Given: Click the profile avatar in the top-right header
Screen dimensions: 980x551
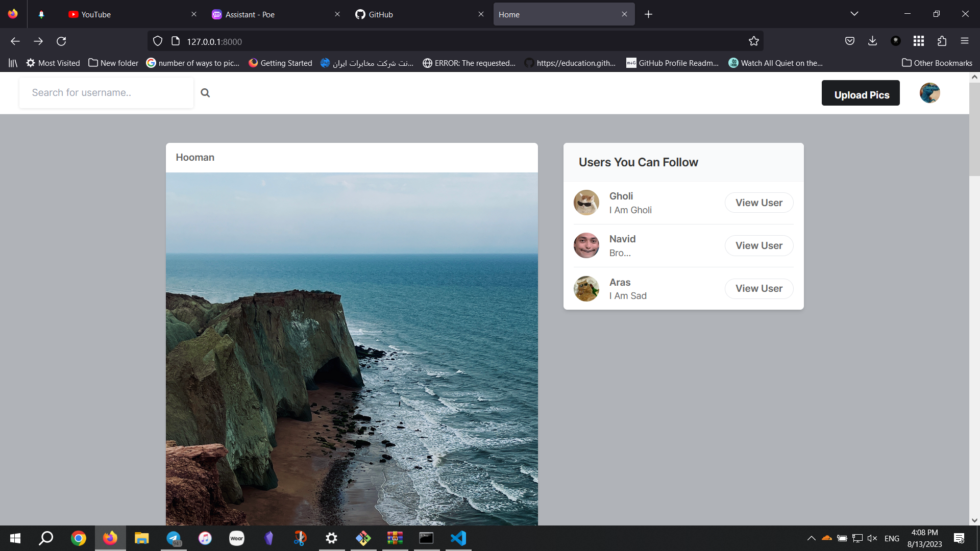Looking at the screenshot, I should [929, 93].
